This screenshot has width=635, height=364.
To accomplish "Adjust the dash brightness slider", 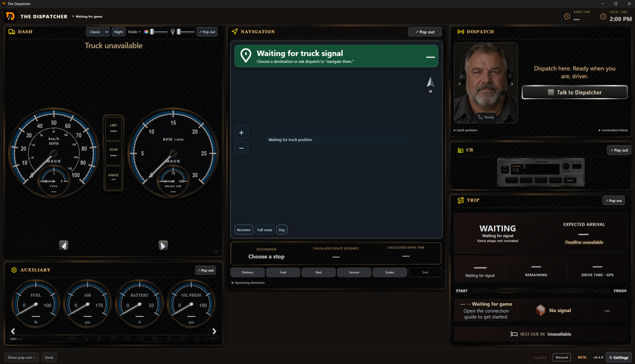I will [x=185, y=32].
